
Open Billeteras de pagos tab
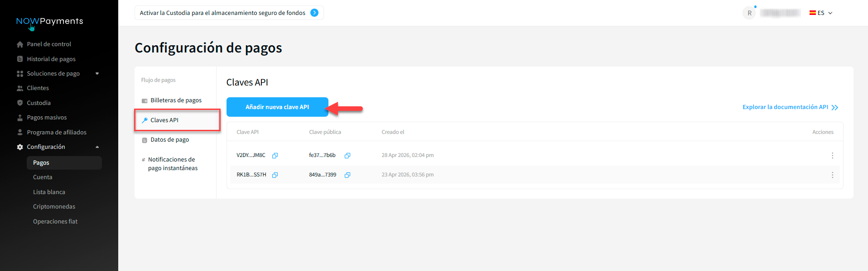click(176, 100)
